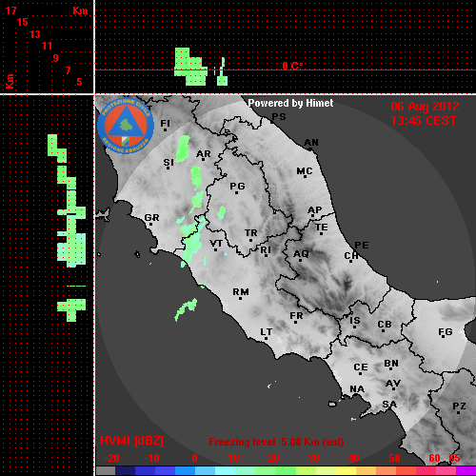The width and height of the screenshot is (476, 476).
Task: Click the '60' dBZ scale value
Action: (x=434, y=458)
